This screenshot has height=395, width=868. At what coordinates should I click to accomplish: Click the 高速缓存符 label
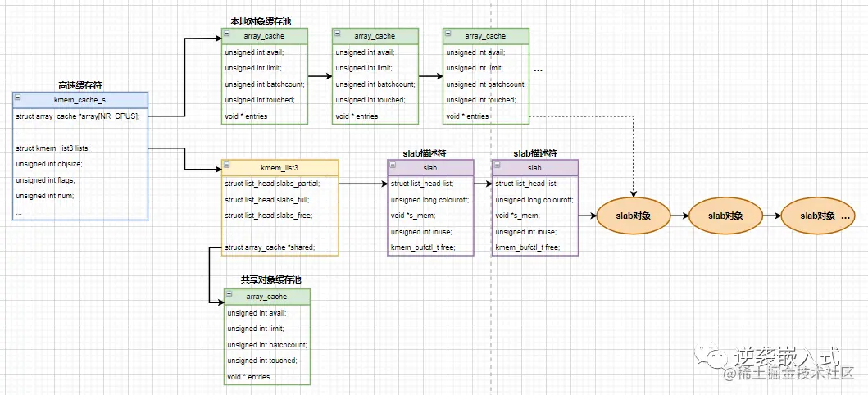80,86
